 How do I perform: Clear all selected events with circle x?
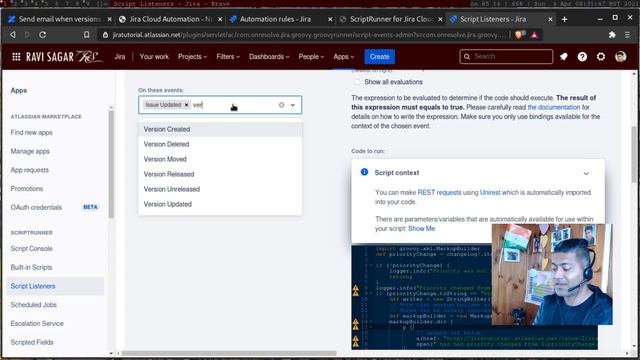pos(281,105)
